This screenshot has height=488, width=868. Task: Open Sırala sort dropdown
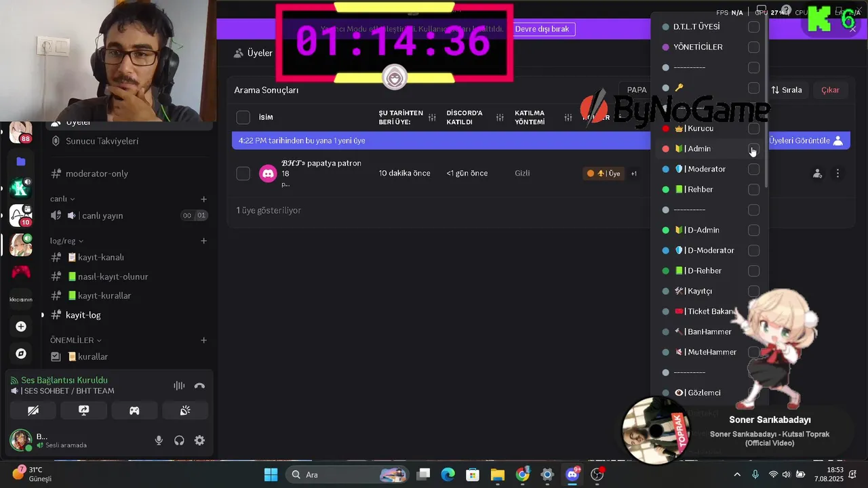pyautogui.click(x=787, y=90)
